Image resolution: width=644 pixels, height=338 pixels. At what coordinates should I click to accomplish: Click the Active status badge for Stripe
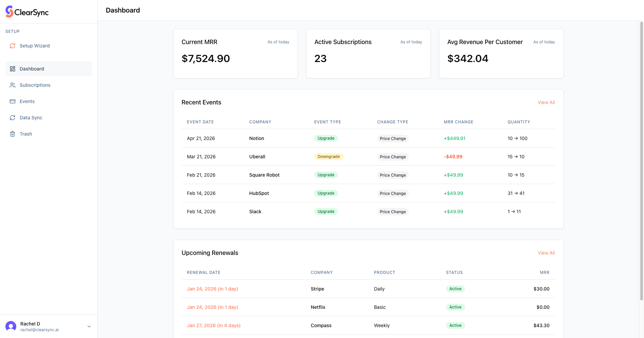pyautogui.click(x=455, y=289)
